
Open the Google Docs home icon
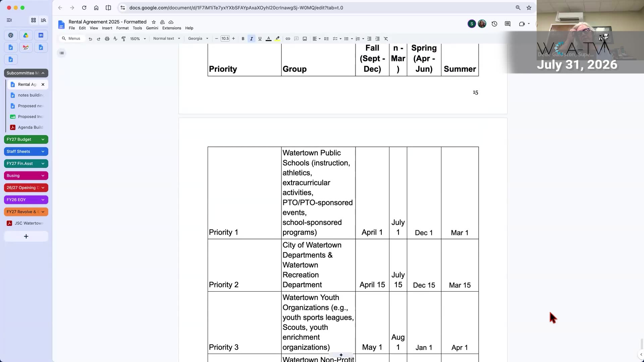[x=61, y=25]
